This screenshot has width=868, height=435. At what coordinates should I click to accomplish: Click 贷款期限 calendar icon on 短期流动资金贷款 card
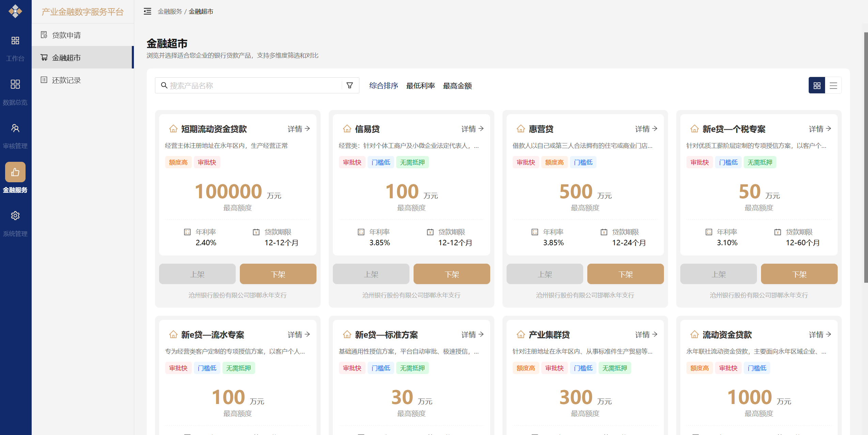click(256, 232)
